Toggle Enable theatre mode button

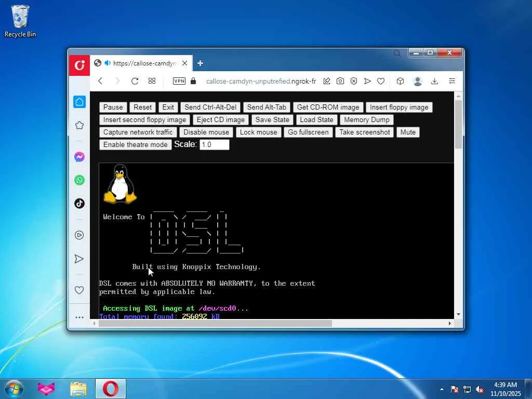[x=136, y=145]
